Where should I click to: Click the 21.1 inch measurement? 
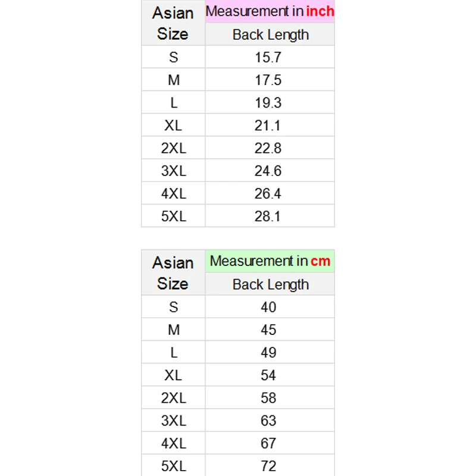(x=268, y=126)
